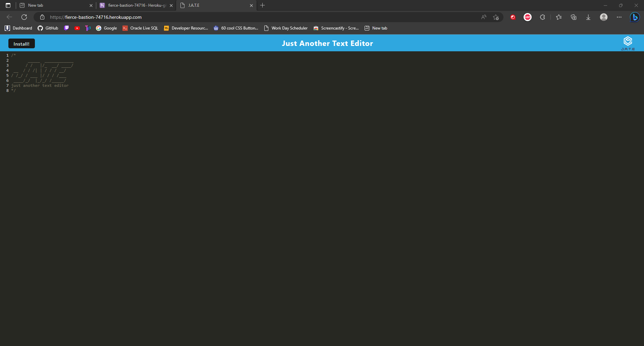Viewport: 644px width, 346px height.
Task: Open the tab actions menu
Action: [7, 5]
